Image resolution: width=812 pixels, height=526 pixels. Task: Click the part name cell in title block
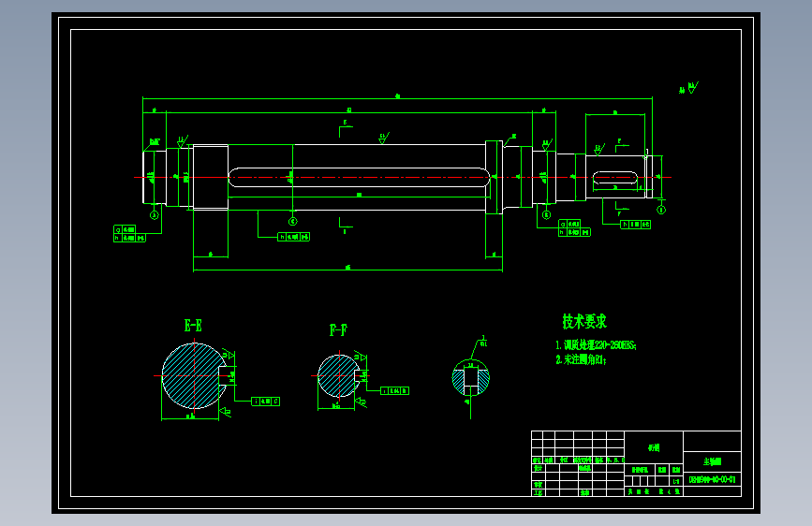click(x=712, y=461)
